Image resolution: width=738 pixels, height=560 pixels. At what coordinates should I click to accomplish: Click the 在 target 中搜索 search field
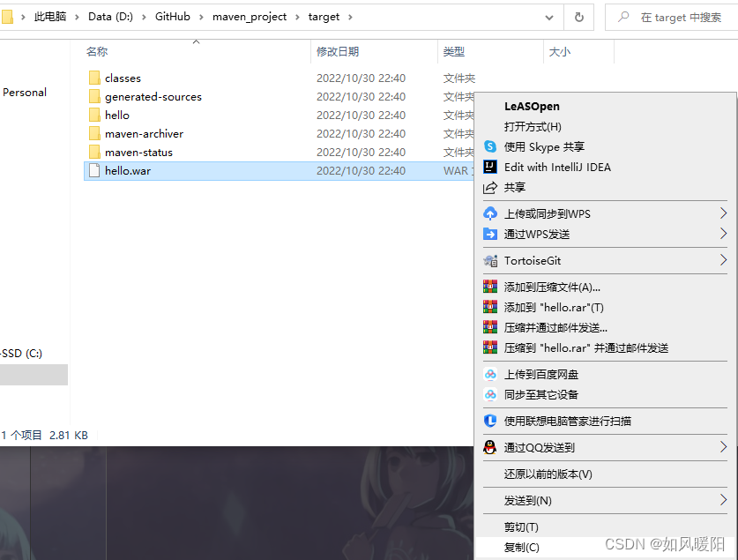click(x=671, y=18)
